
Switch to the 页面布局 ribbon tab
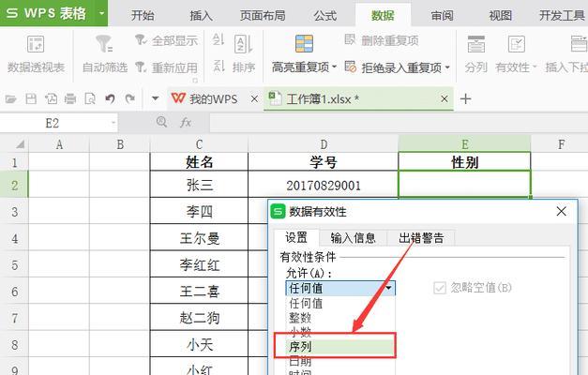[x=263, y=15]
